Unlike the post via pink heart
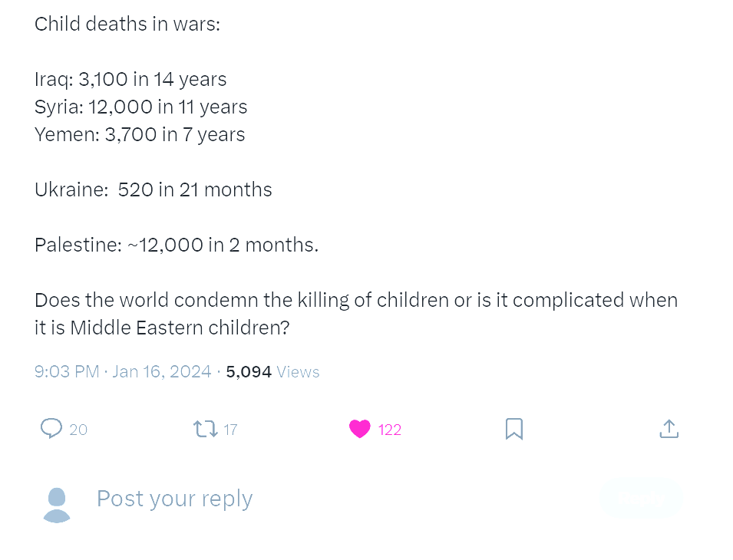The width and height of the screenshot is (733, 560). point(359,429)
